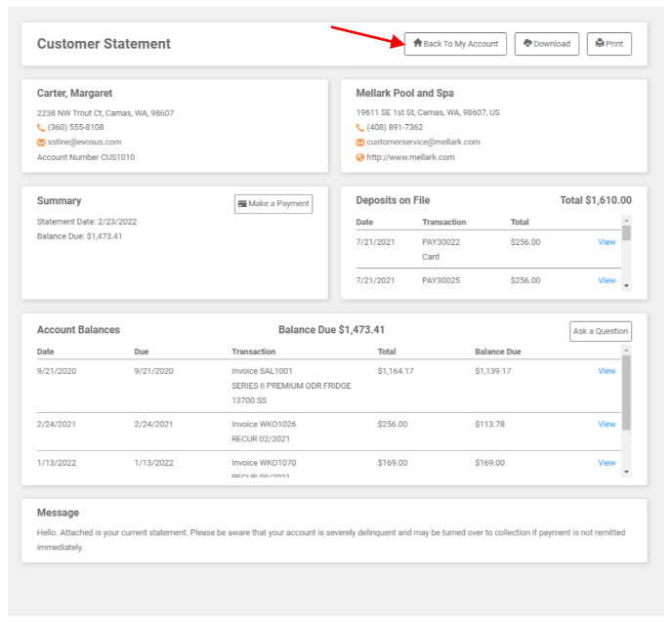Click the 19611 SE 1st St address

pyautogui.click(x=428, y=112)
